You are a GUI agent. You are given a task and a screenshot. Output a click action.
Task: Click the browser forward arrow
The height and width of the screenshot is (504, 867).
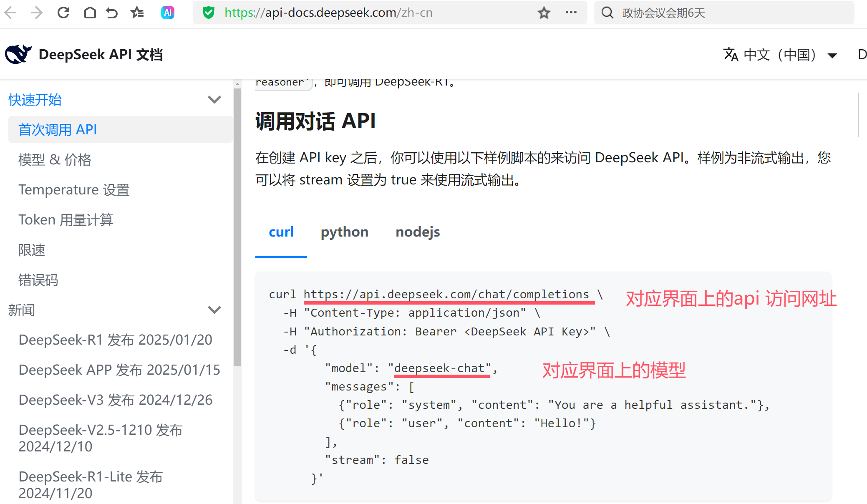pyautogui.click(x=37, y=13)
